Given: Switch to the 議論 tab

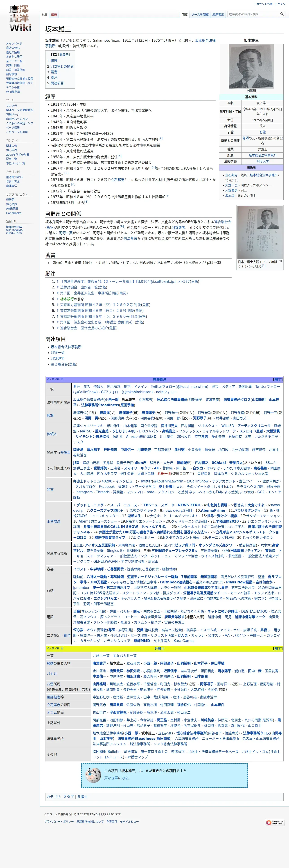Looking at the screenshot, I should [54, 14].
